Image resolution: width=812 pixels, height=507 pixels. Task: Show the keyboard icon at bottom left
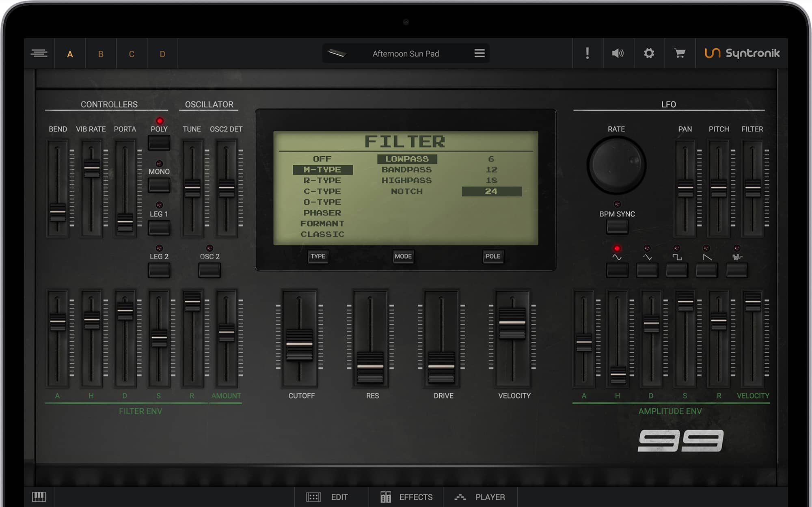39,496
